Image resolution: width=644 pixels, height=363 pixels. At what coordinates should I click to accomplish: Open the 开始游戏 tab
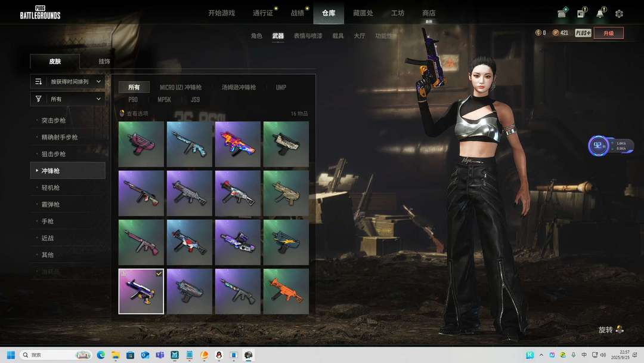click(x=221, y=13)
